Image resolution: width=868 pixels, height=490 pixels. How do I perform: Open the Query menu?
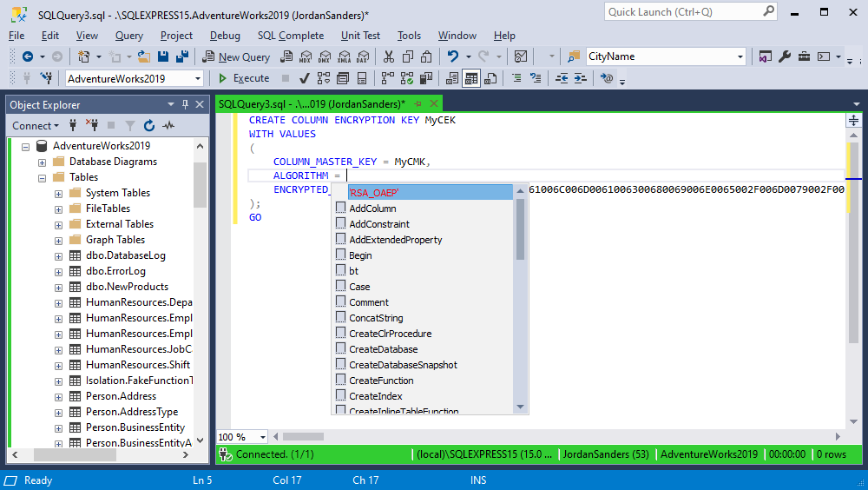tap(129, 36)
